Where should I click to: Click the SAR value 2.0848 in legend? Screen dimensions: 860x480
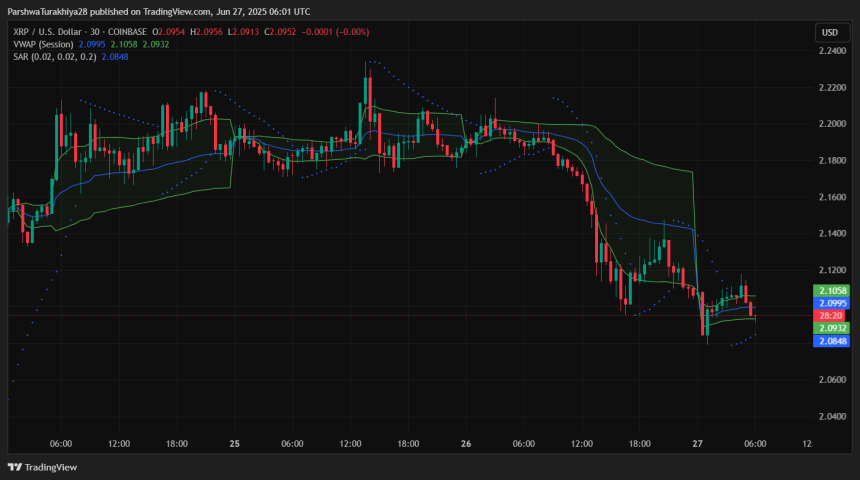[x=115, y=57]
